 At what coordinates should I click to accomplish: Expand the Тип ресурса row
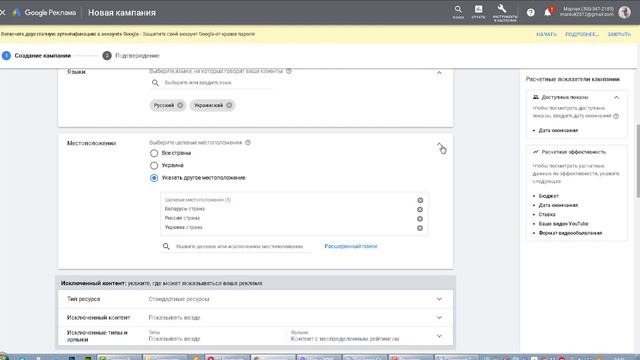tap(256, 299)
